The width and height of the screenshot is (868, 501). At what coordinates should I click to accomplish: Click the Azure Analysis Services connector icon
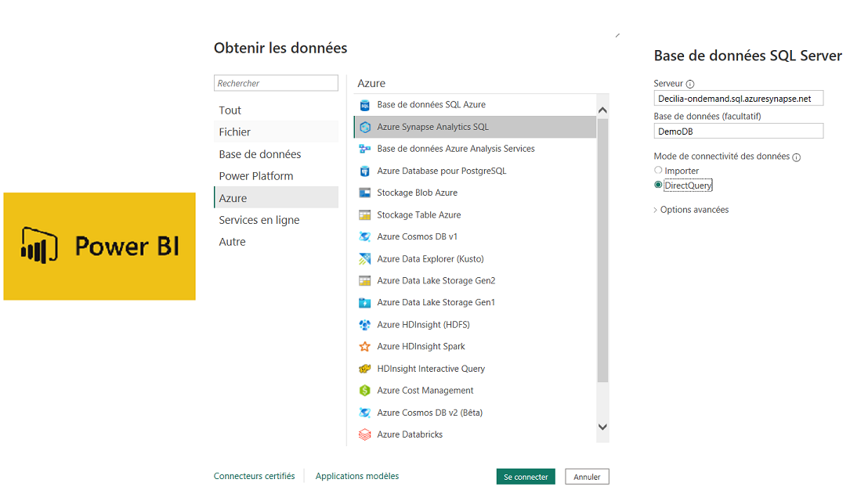click(365, 149)
